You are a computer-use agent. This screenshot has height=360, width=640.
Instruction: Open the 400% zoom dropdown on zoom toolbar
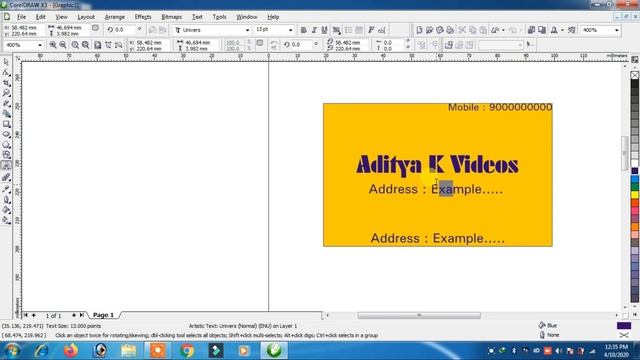click(40, 45)
